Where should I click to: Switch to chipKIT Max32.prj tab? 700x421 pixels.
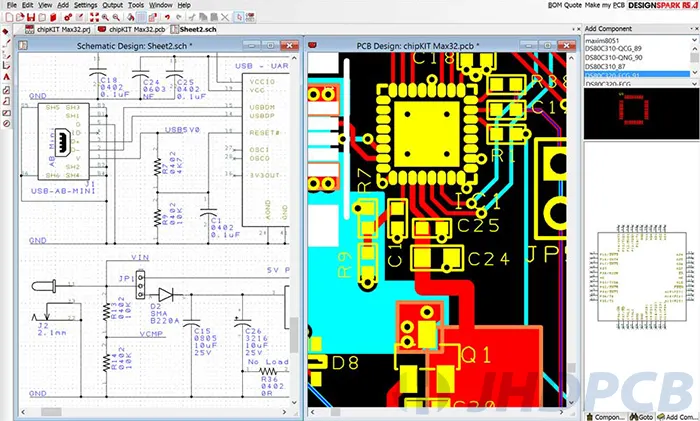(58, 29)
